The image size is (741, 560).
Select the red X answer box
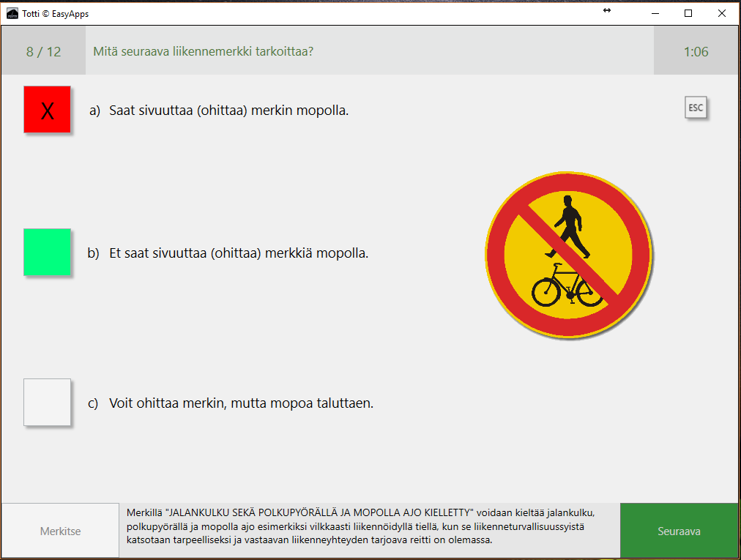coord(48,110)
